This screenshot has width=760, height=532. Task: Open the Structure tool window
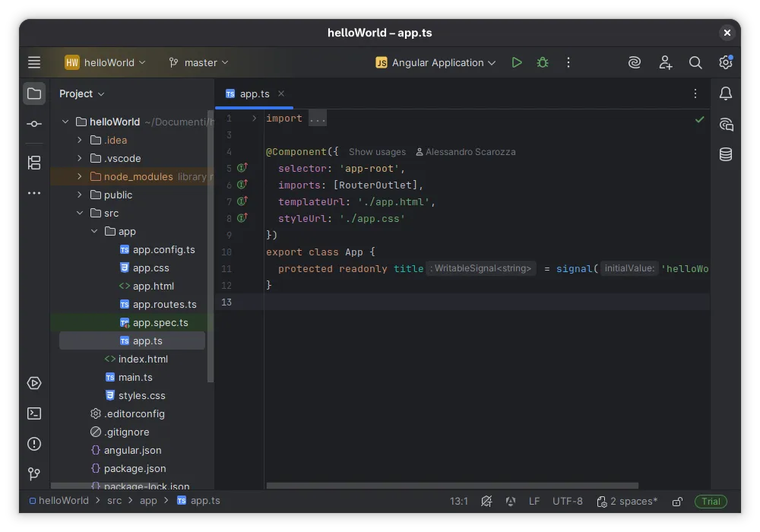(33, 163)
